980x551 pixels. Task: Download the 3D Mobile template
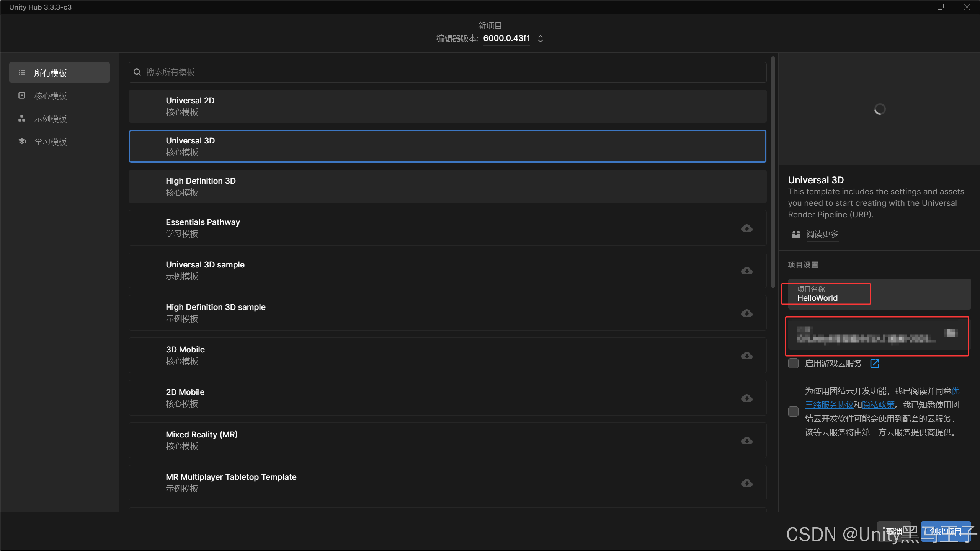click(746, 356)
